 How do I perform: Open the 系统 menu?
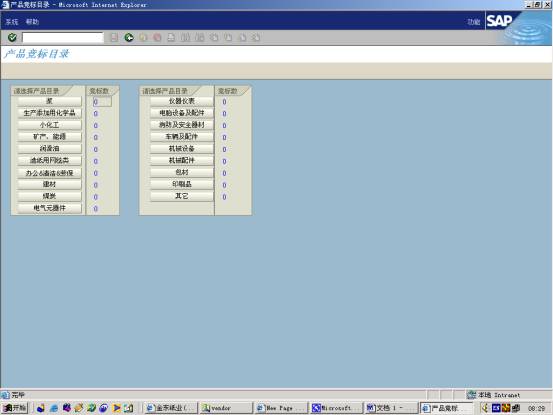[x=12, y=22]
